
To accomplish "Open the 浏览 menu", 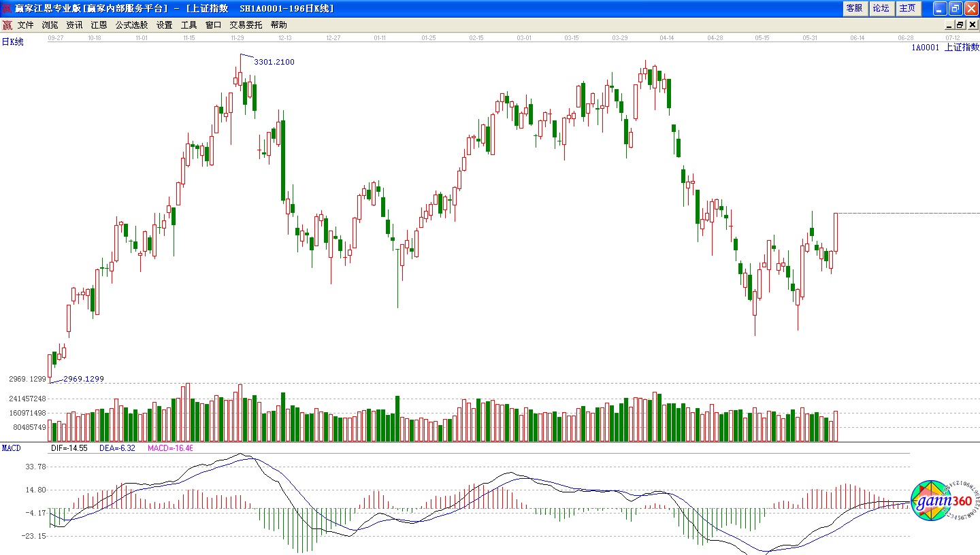I will [x=50, y=25].
